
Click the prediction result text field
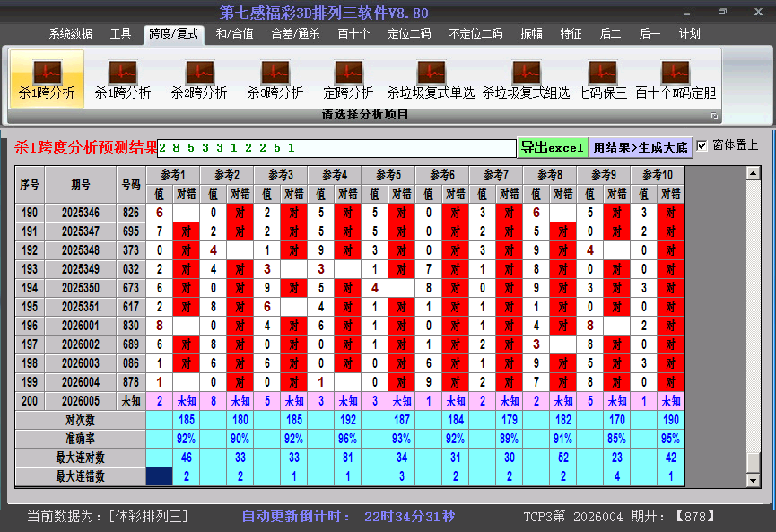(336, 147)
